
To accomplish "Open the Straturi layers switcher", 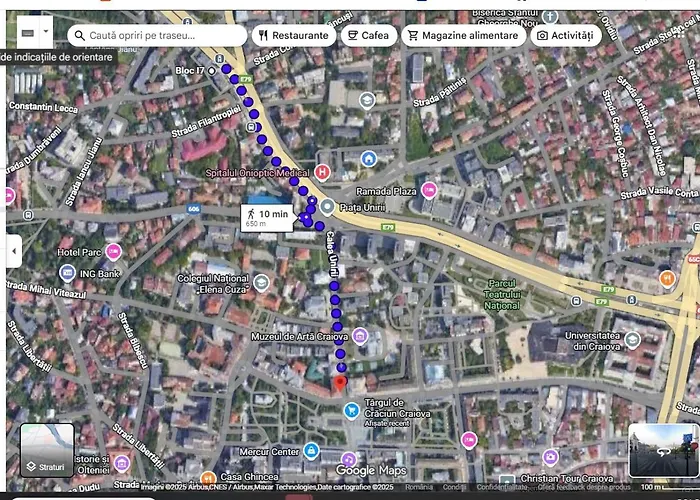I will (47, 450).
